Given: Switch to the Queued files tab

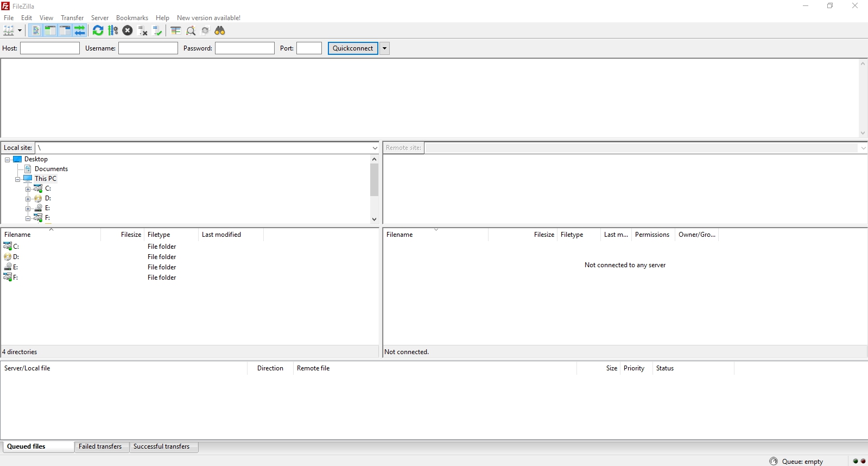Looking at the screenshot, I should click(x=38, y=446).
